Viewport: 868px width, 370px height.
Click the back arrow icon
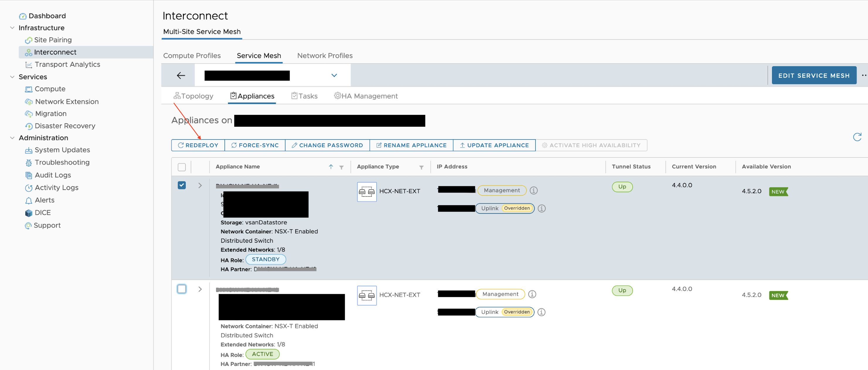pyautogui.click(x=181, y=75)
